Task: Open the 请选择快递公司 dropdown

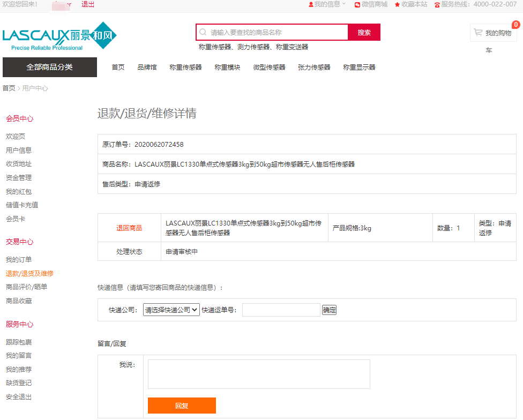Action: pyautogui.click(x=171, y=310)
